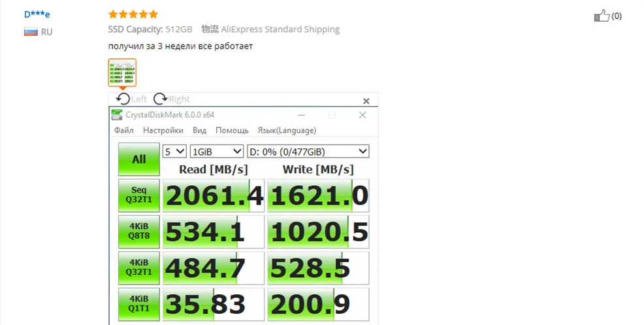Click the 4KiB Q1T1 read value 35.83
This screenshot has height=325, width=644.
pos(214,304)
